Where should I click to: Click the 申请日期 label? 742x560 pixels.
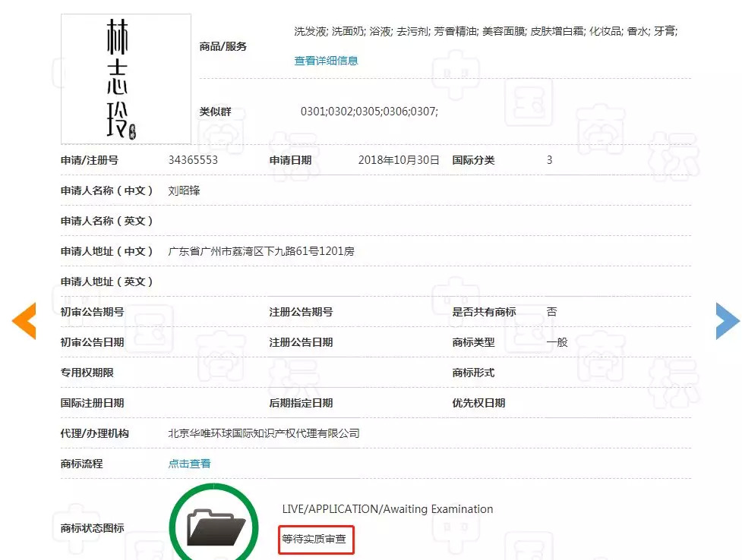(291, 160)
